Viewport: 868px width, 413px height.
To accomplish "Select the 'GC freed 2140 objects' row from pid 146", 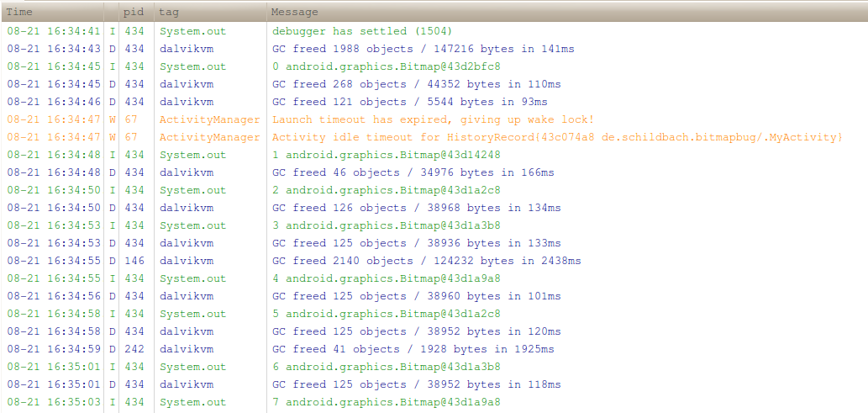I will 434,261.
